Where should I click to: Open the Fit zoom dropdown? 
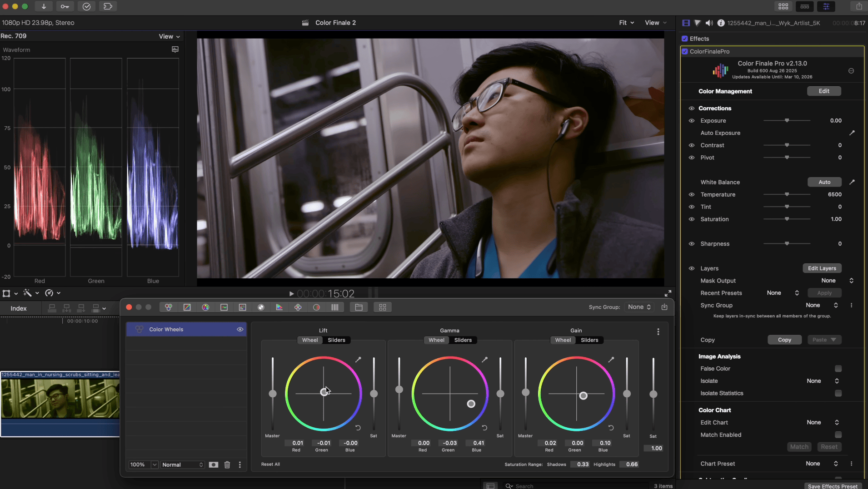(x=626, y=23)
